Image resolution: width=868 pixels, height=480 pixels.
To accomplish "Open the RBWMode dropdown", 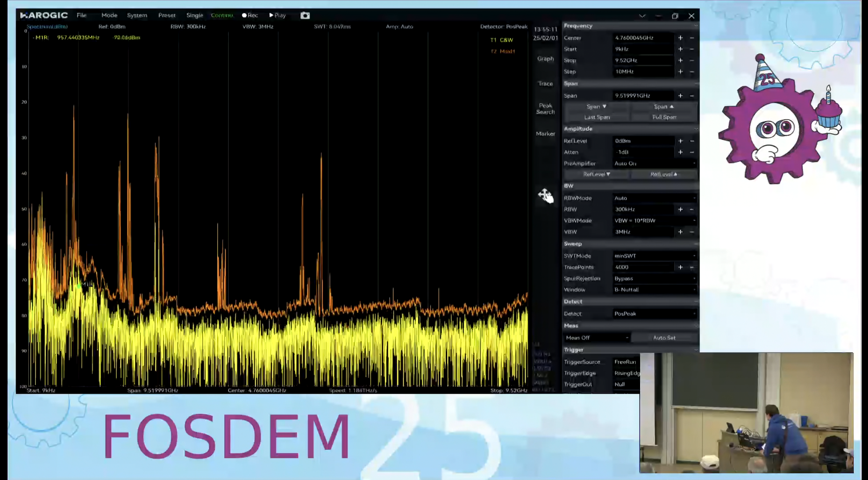I will click(654, 198).
